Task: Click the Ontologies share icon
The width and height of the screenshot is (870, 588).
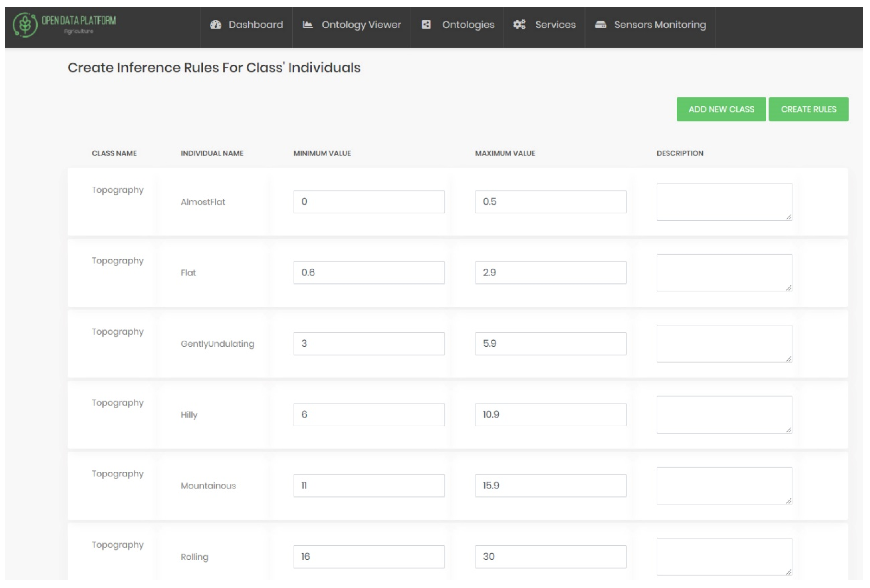Action: click(426, 25)
